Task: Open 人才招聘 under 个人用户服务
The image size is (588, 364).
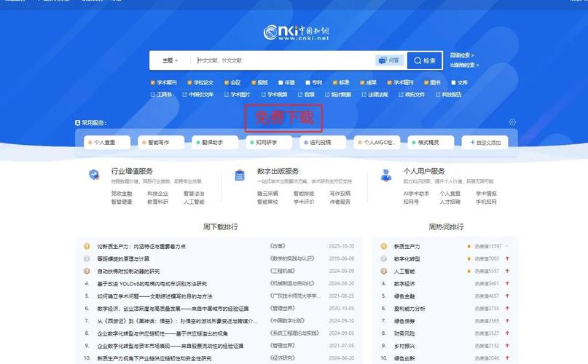Action: (450, 202)
